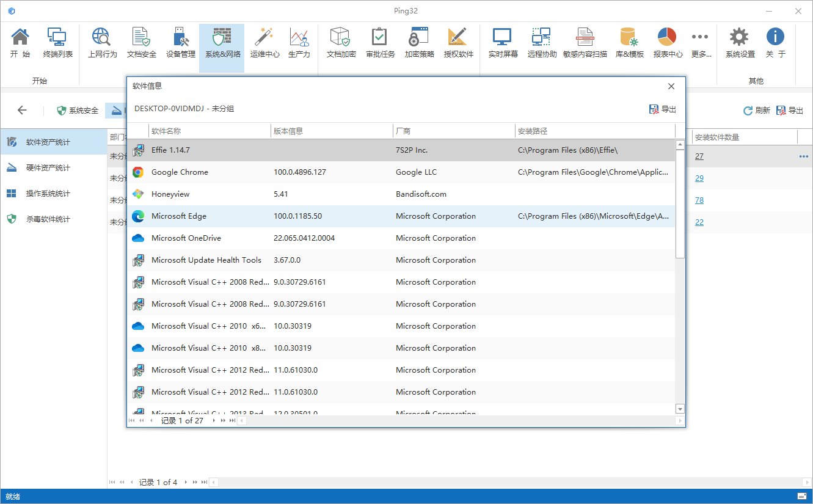The width and height of the screenshot is (813, 504).
Task: Click the Bandisoft.com vendor cell
Action: pos(454,194)
